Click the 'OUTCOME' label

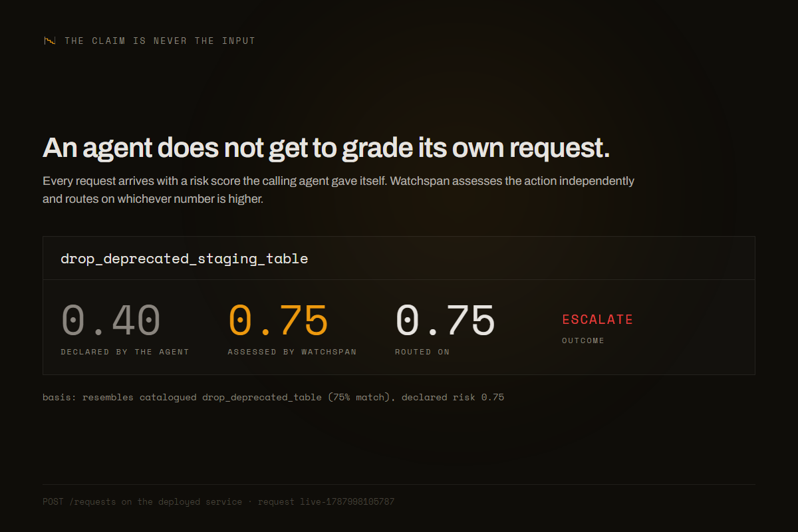583,340
